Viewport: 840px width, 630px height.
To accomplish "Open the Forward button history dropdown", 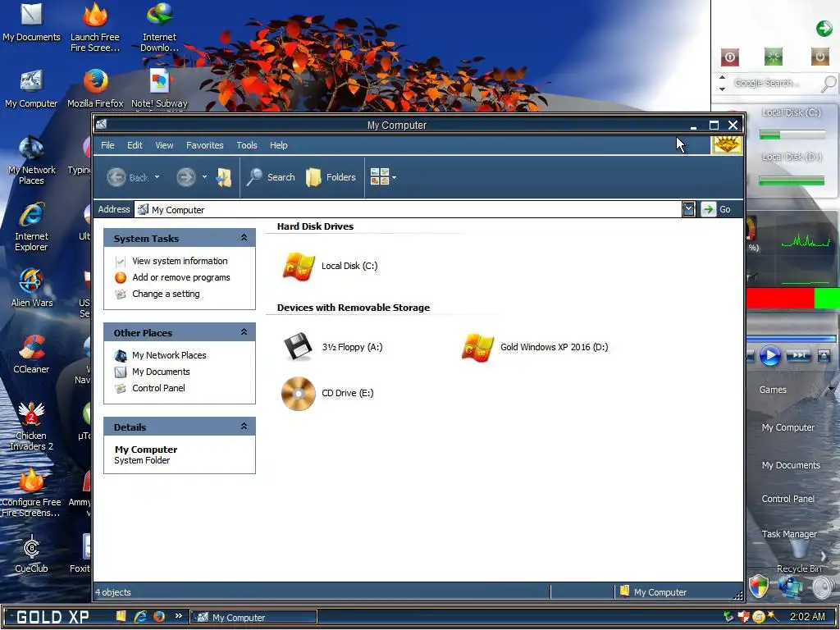I will (204, 177).
